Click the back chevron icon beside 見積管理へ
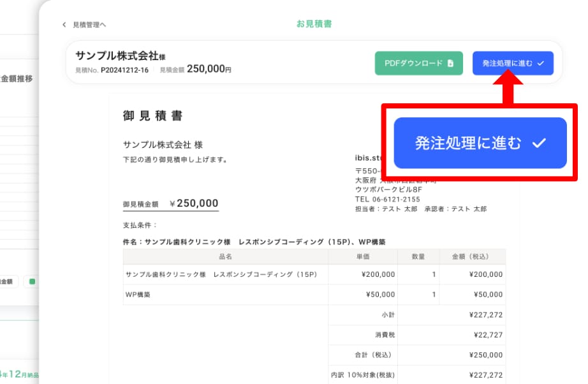This screenshot has width=588, height=384. [x=64, y=25]
